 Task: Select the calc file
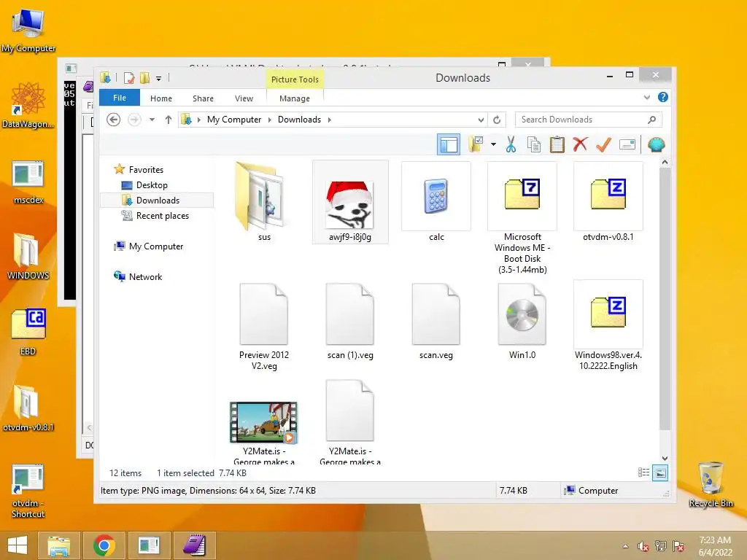pyautogui.click(x=436, y=201)
